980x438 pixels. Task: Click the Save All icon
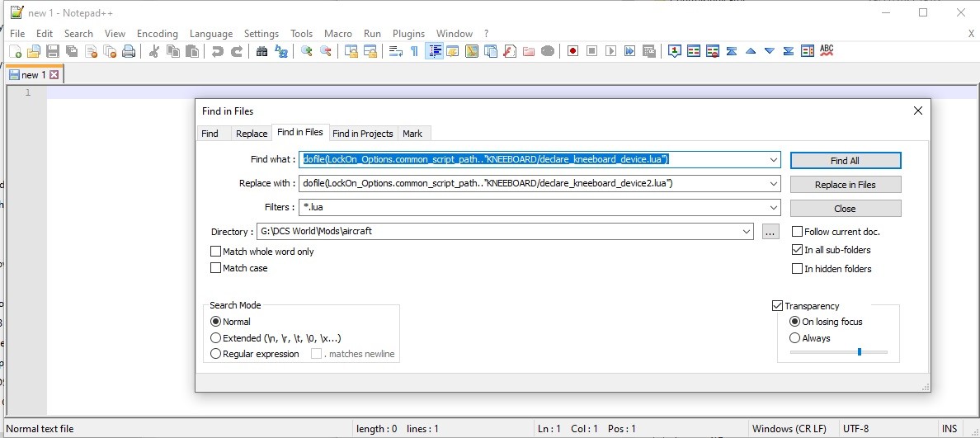point(72,51)
